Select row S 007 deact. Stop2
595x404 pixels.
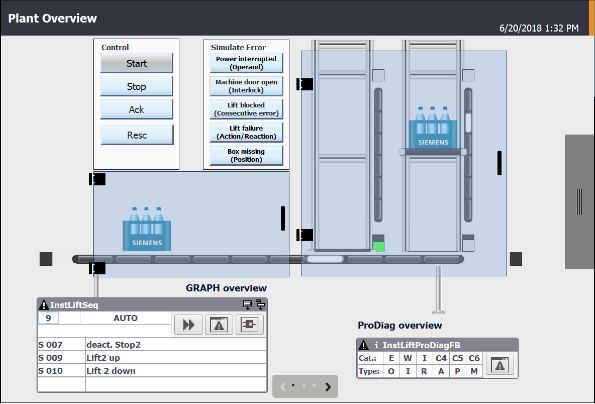point(152,344)
